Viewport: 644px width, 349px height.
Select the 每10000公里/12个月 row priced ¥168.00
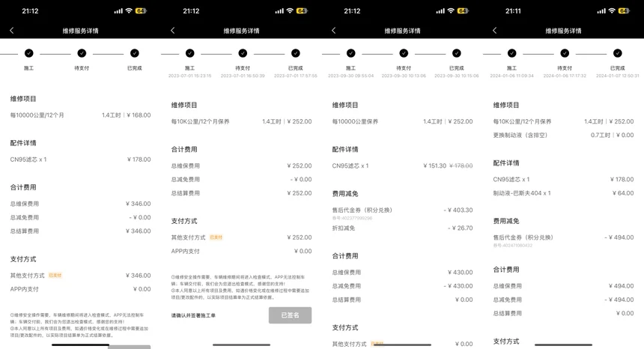tap(81, 115)
